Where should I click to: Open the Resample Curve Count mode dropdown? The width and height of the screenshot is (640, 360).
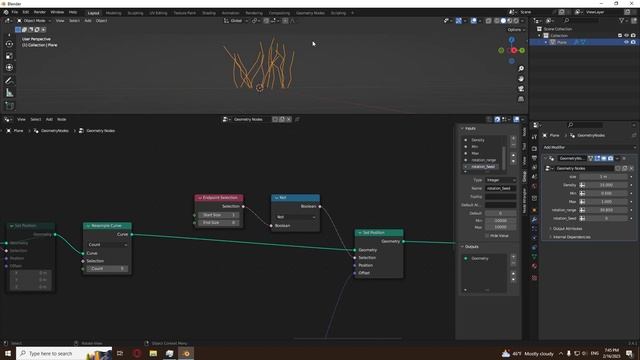coord(107,244)
